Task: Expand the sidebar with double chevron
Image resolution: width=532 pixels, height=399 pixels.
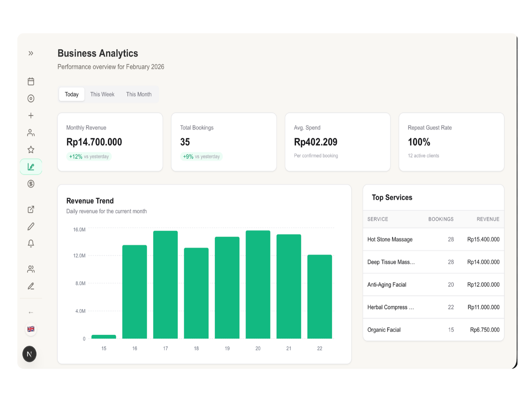Action: pyautogui.click(x=31, y=53)
